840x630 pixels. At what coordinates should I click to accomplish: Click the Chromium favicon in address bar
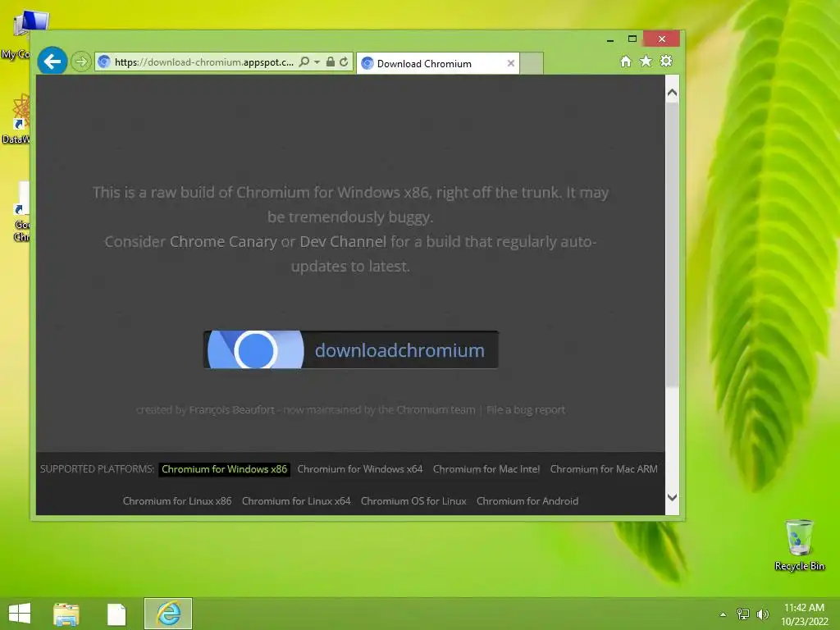click(x=104, y=62)
